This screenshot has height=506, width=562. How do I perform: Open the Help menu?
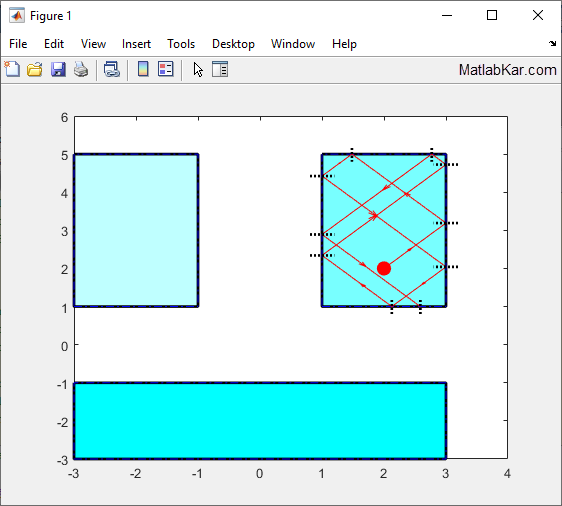click(344, 44)
